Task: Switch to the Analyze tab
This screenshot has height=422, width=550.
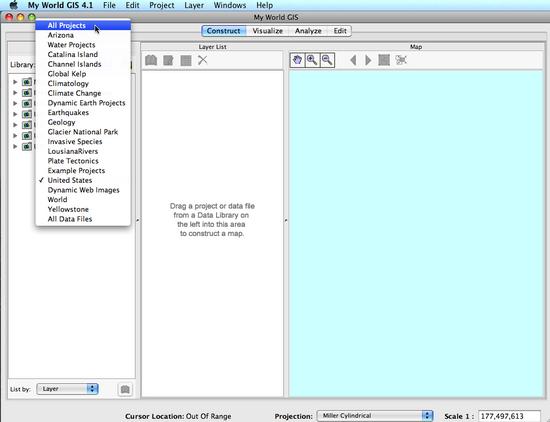Action: coord(308,31)
